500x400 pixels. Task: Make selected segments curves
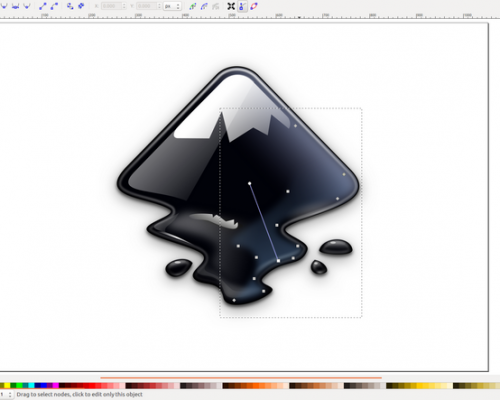pos(54,6)
